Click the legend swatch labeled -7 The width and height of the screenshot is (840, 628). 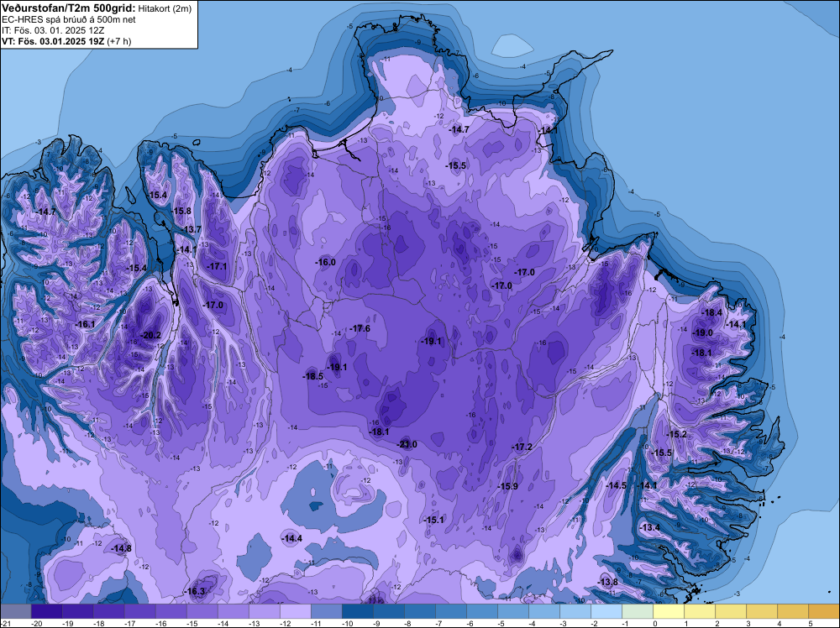pos(450,611)
